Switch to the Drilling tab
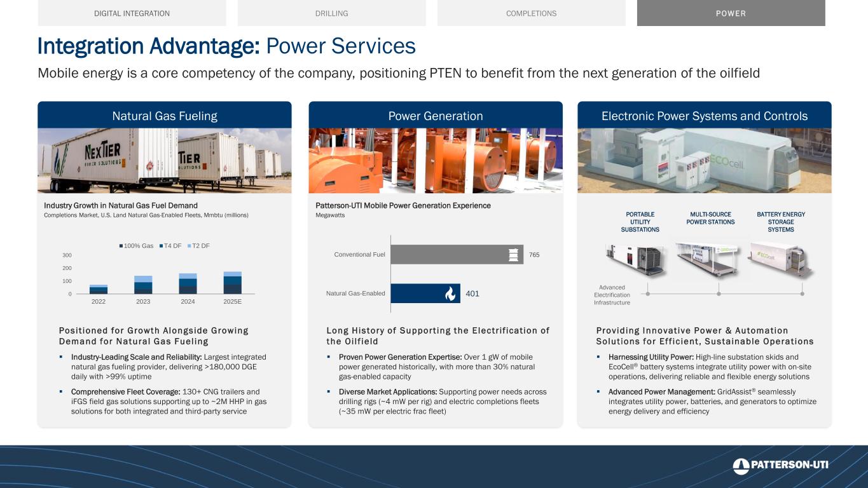The image size is (868, 488). pos(331,13)
